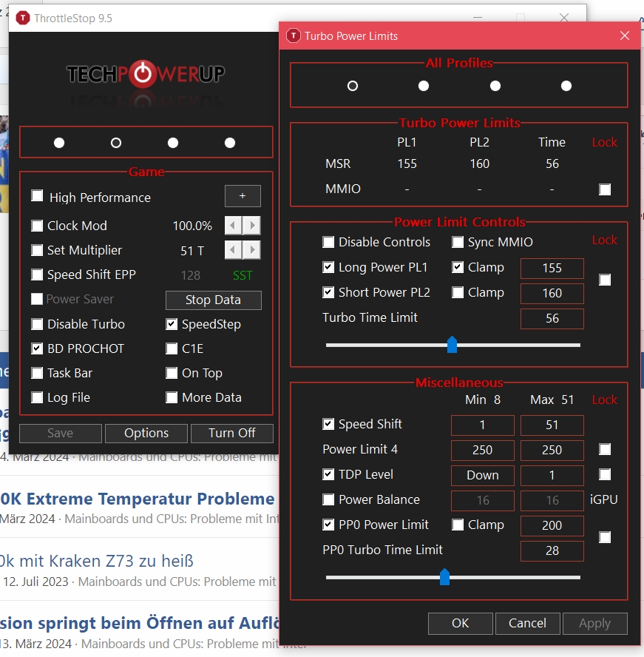Screen dimensions: 644x657
Task: Select second profile in ThrottleStop main window
Action: [116, 143]
